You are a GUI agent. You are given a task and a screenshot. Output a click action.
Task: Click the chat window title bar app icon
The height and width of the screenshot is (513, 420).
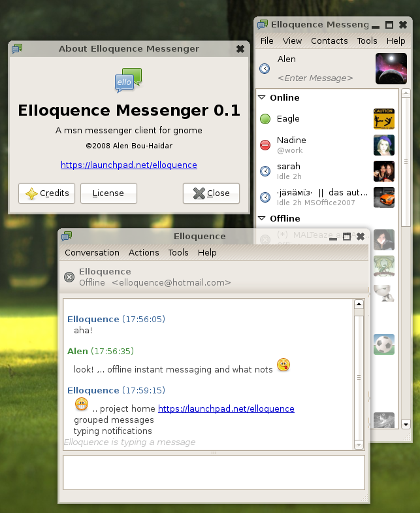pyautogui.click(x=67, y=236)
